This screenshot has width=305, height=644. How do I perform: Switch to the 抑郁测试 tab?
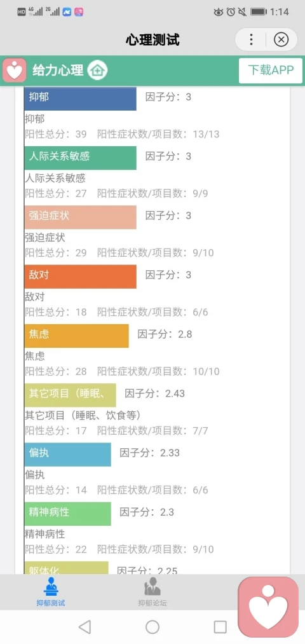click(51, 593)
